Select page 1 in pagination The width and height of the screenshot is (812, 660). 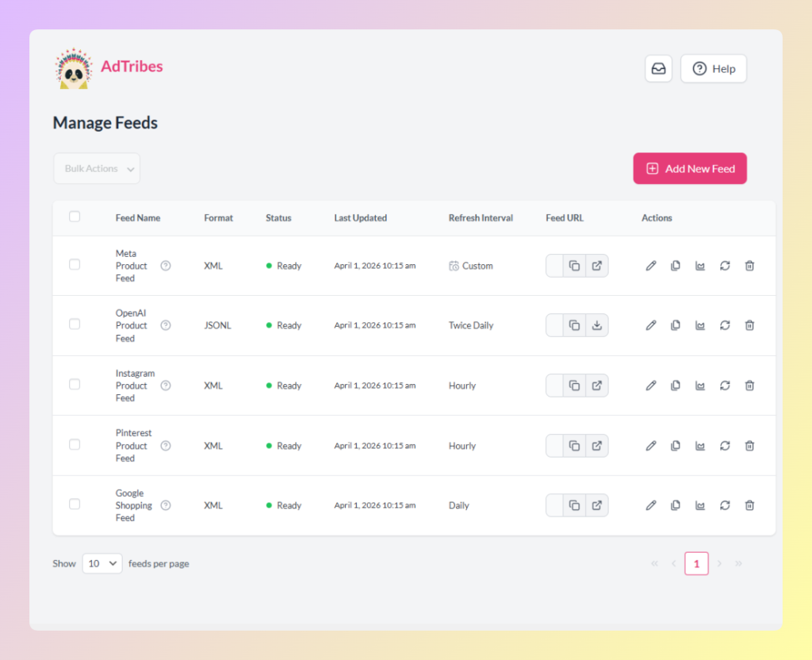(x=696, y=563)
